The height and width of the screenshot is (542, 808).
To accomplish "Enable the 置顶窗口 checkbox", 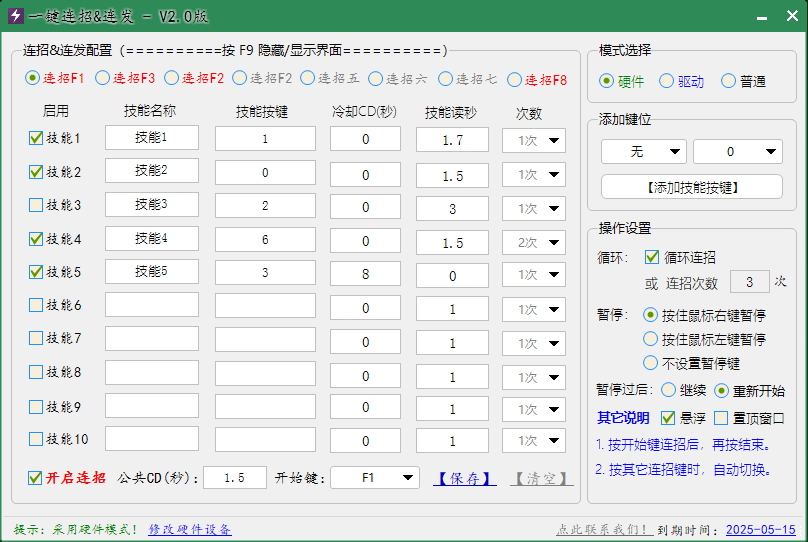I will (721, 418).
